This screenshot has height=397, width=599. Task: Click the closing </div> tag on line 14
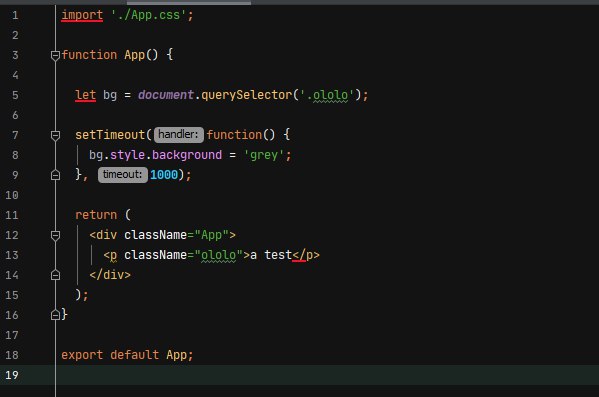point(110,275)
